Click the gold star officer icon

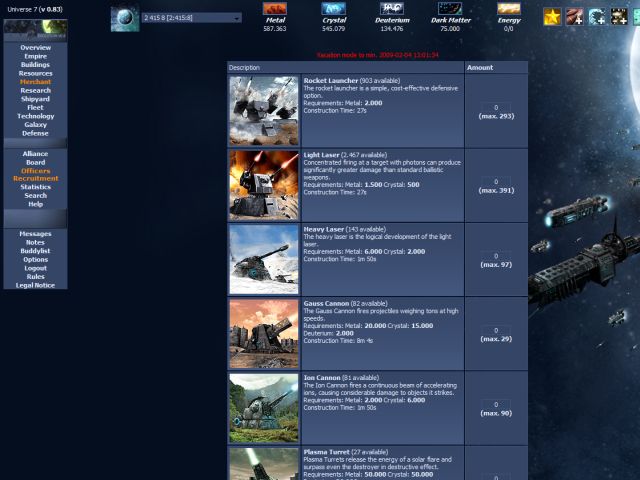552,16
